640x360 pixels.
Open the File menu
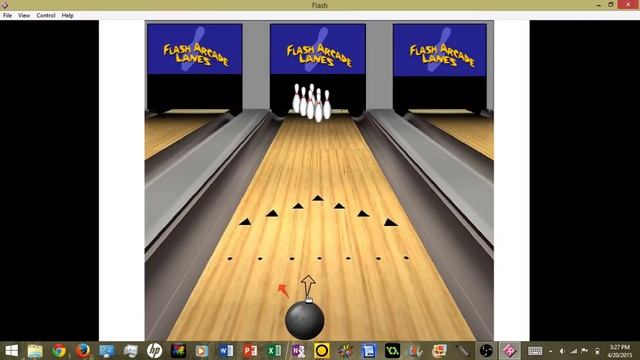(7, 16)
